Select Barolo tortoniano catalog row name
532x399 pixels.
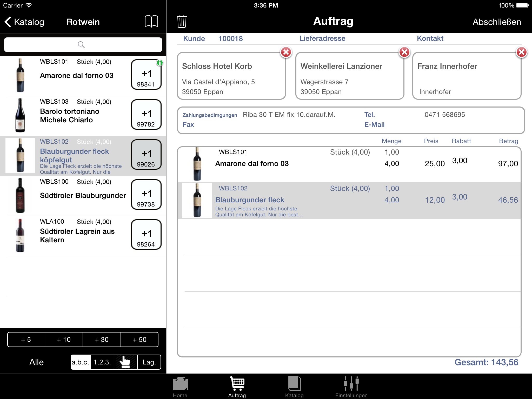(x=70, y=116)
